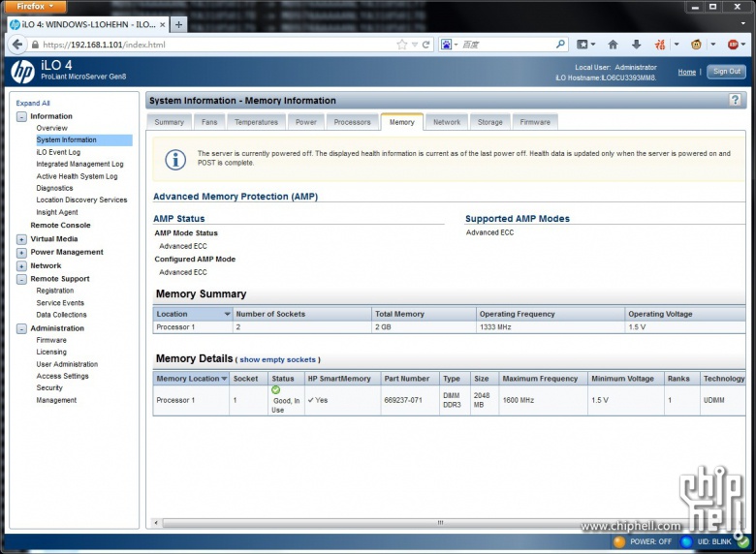
Task: Open Service Events in sidebar
Action: pyautogui.click(x=60, y=303)
